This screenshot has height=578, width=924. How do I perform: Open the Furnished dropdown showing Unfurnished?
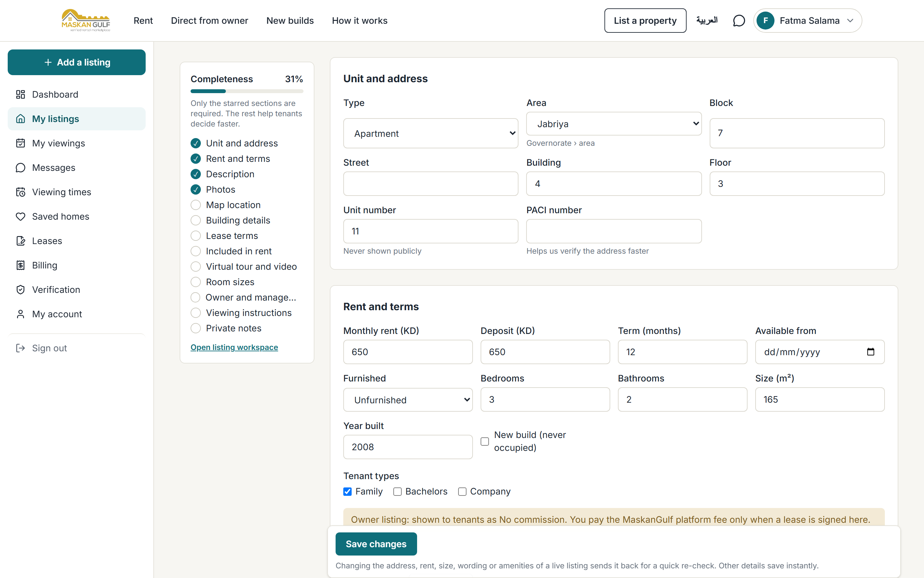click(408, 399)
